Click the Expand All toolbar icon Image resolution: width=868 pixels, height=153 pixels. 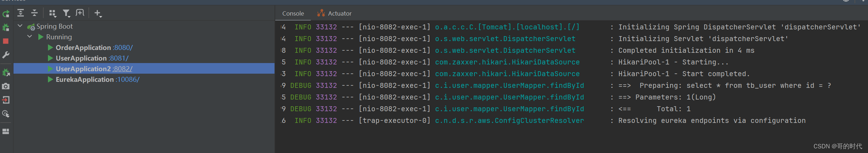pos(21,13)
